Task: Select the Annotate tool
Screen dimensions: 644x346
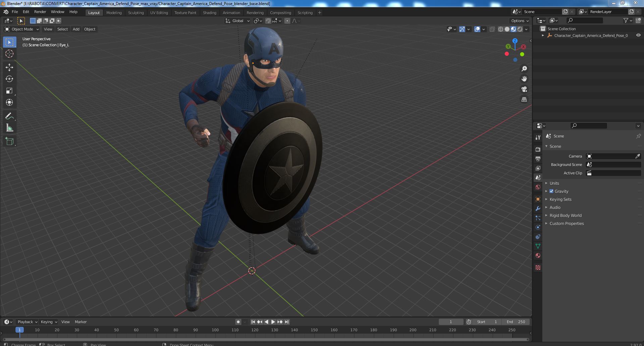Action: coord(9,116)
